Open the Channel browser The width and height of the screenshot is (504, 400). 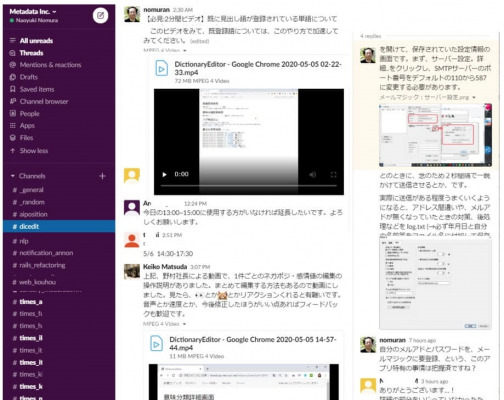tap(44, 101)
